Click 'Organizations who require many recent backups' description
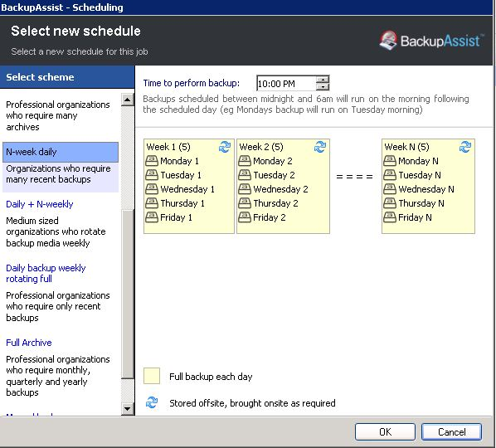This screenshot has width=496, height=448. 59,174
